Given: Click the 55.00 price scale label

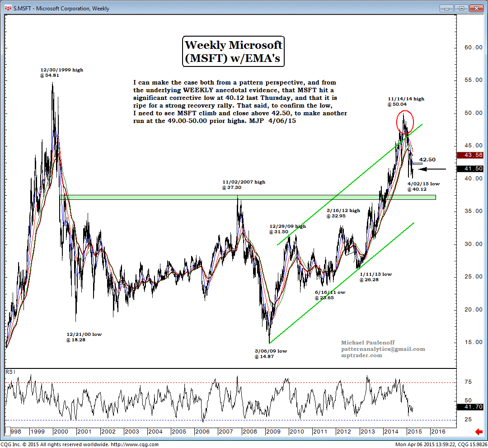Looking at the screenshot, I should click(474, 80).
